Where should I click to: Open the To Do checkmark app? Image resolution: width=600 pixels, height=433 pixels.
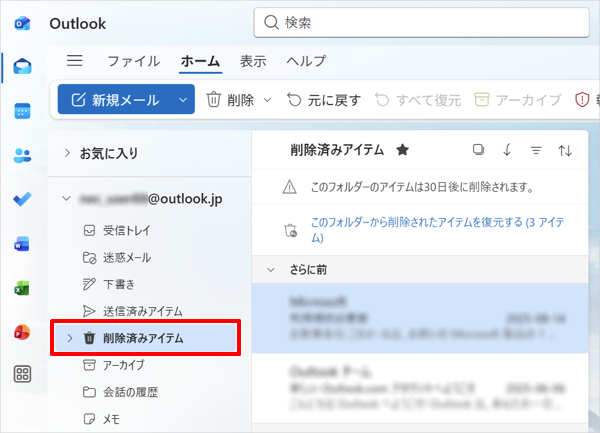pos(23,199)
